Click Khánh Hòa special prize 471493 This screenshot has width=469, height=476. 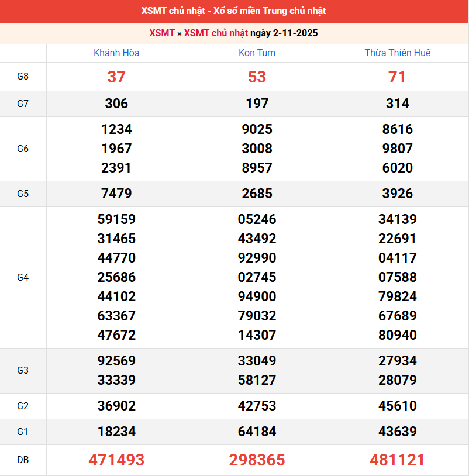tap(116, 460)
